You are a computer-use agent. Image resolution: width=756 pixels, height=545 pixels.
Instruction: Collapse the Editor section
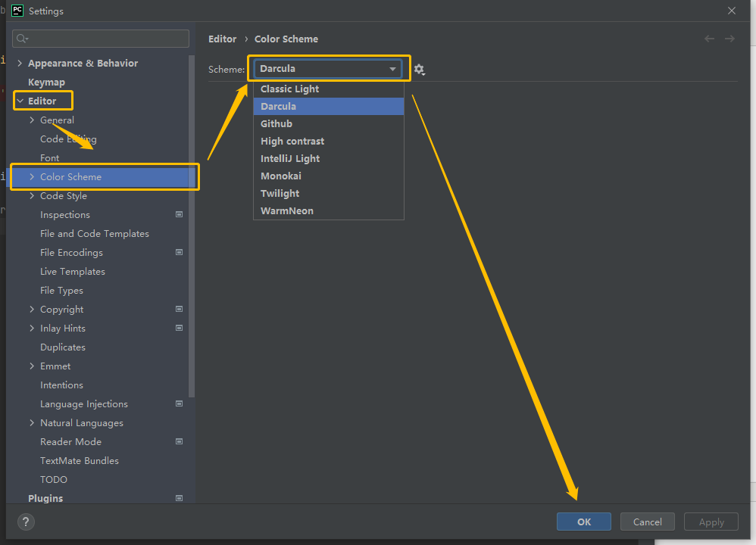pyautogui.click(x=20, y=101)
